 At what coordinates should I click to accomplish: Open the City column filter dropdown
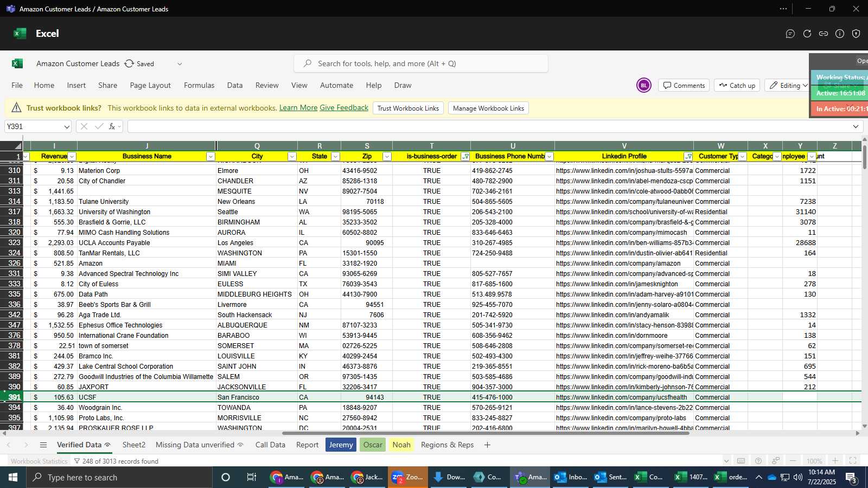coord(292,156)
